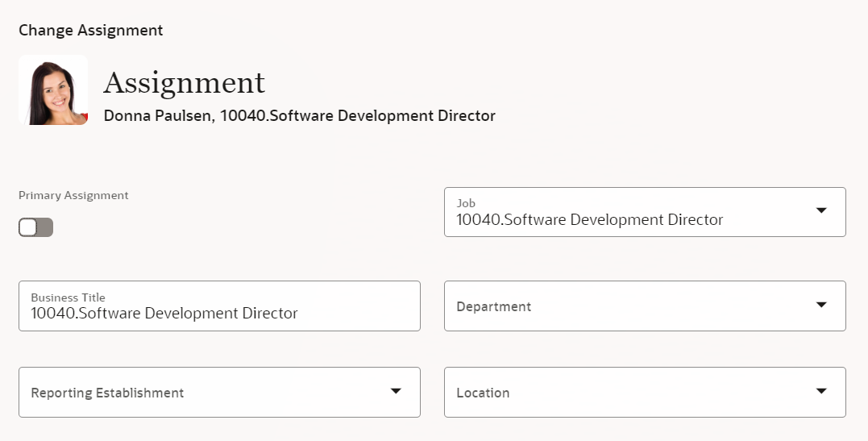
Task: Click the Location field label
Action: click(483, 393)
